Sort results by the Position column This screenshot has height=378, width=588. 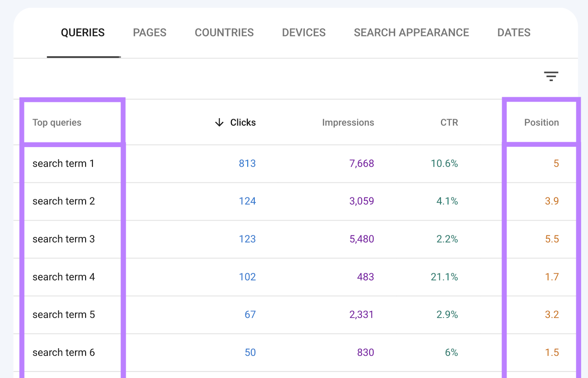point(541,122)
